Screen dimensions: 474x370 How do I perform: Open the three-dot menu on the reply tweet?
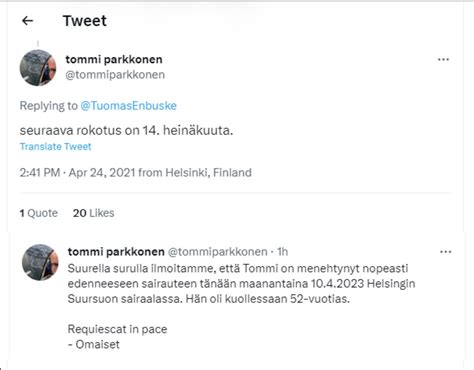[x=445, y=252]
